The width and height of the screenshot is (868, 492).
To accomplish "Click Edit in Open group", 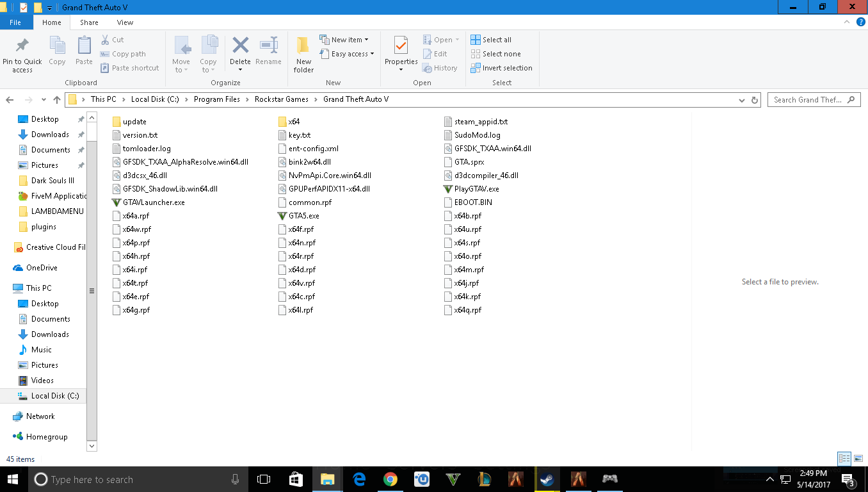I will (435, 54).
